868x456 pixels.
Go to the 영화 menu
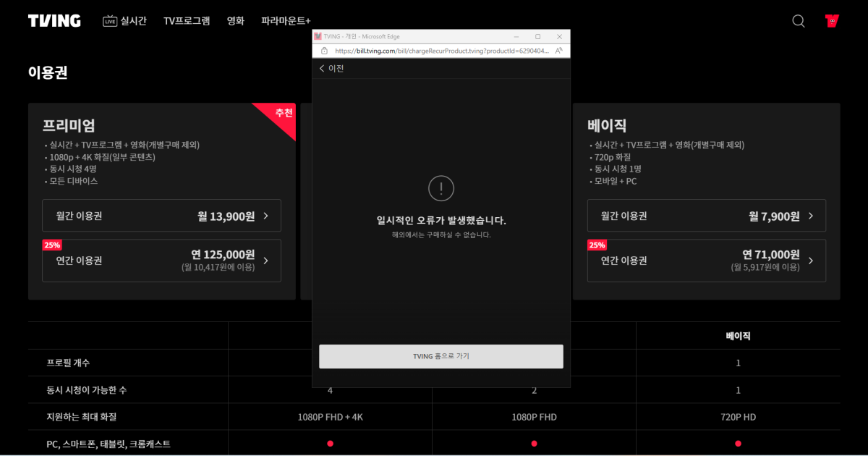[236, 21]
